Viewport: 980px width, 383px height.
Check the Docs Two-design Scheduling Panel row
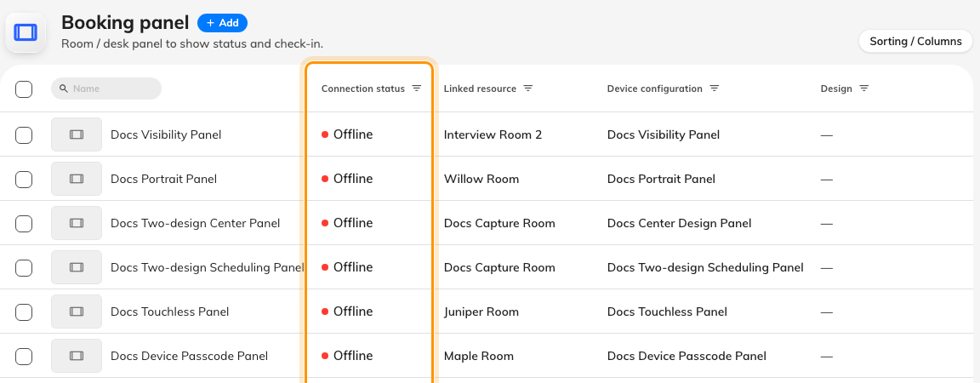pos(24,268)
